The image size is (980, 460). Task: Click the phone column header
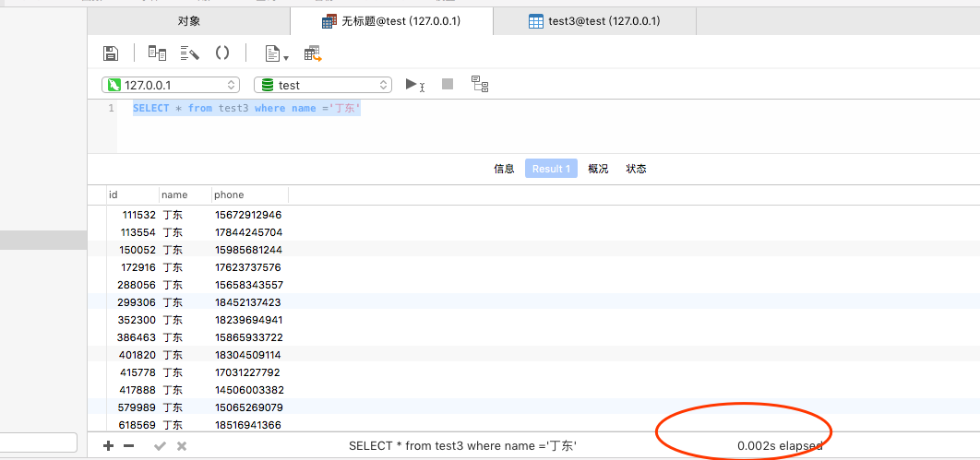(x=250, y=195)
